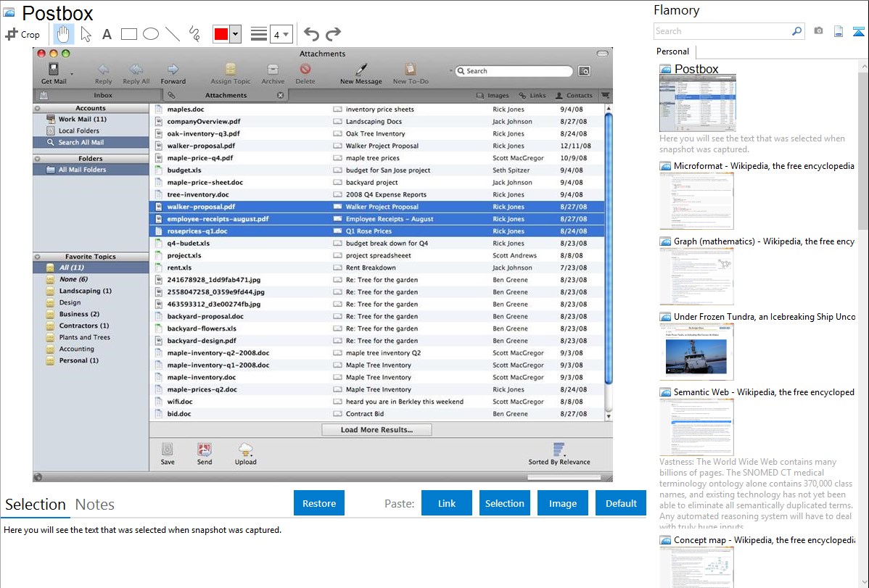Screen dimensions: 869x588
Task: Switch to the Selection tab
Action: [36, 505]
